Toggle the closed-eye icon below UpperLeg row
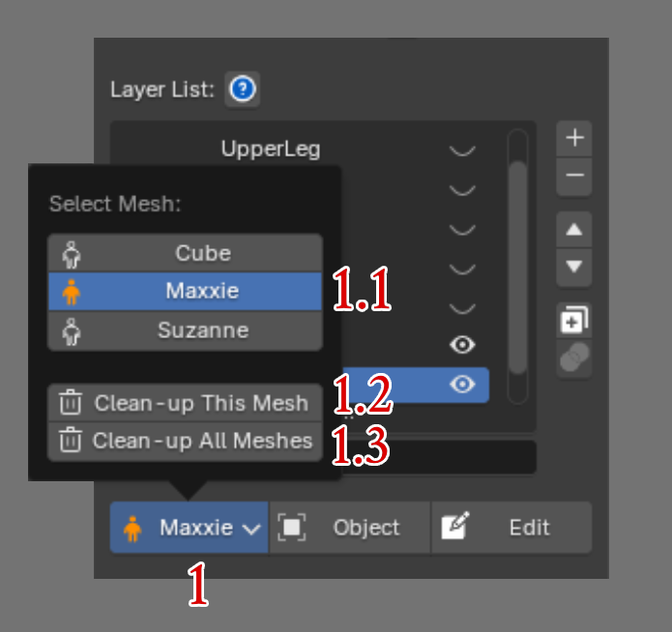 (462, 189)
